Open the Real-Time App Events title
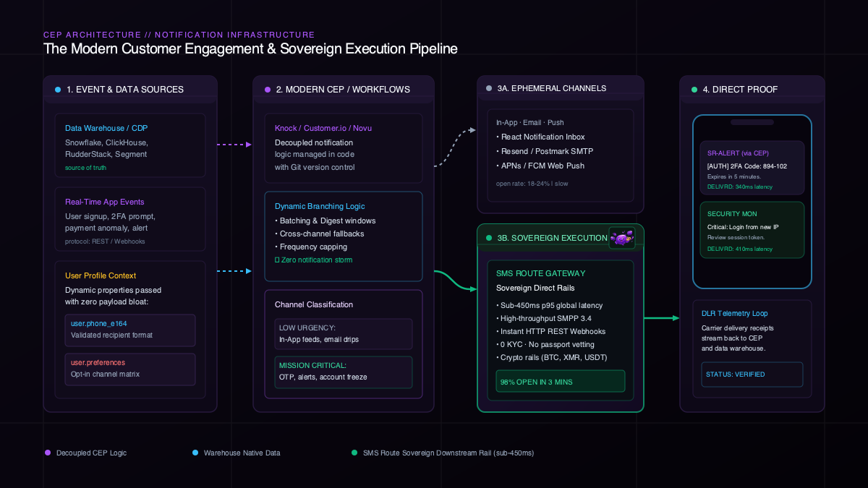 tap(104, 202)
